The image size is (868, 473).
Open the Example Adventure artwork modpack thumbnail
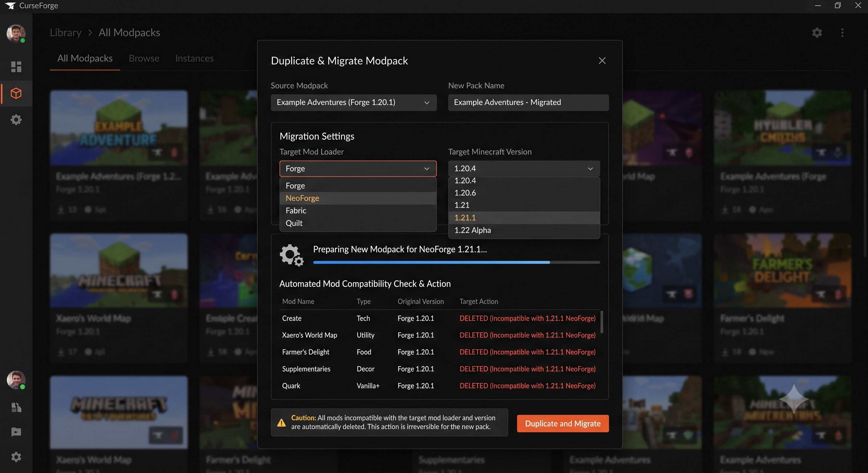point(119,127)
